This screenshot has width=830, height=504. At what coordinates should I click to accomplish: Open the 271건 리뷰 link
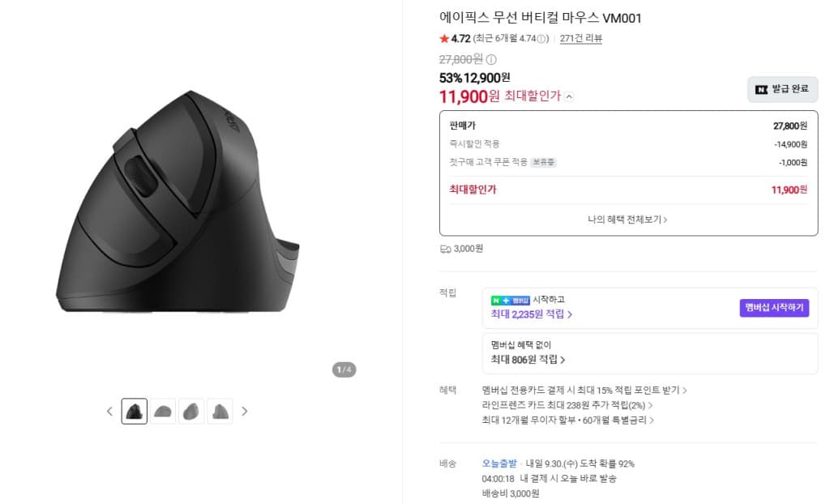click(580, 38)
